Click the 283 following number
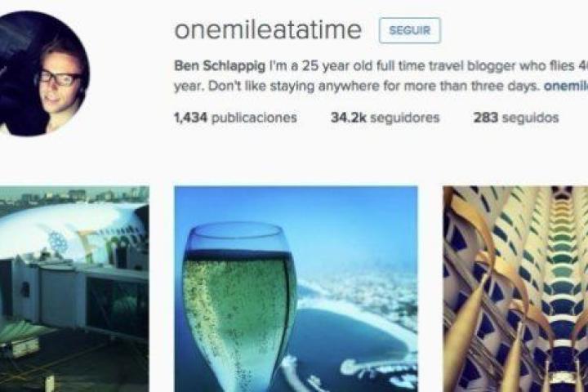 486,118
